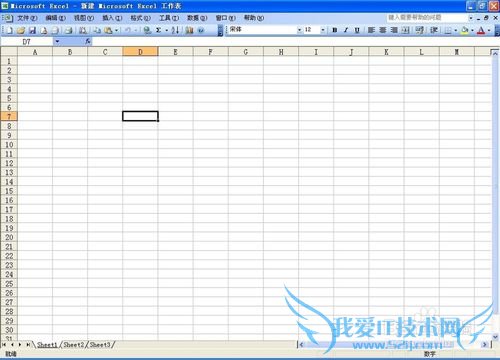
Task: Sort ascending with A-Z icon
Action: (175, 30)
